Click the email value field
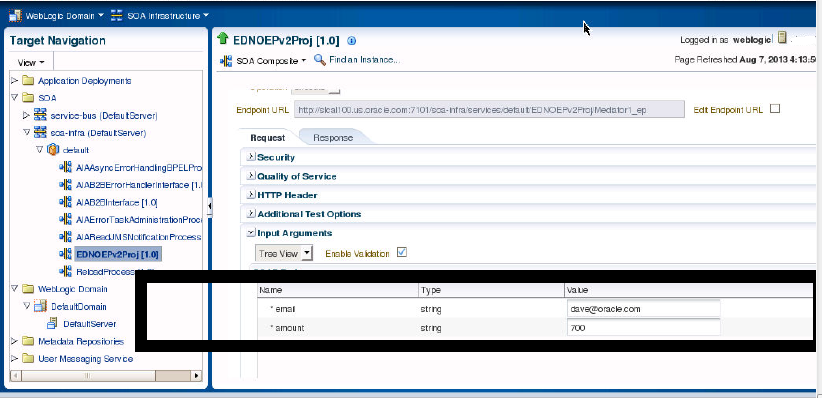Image resolution: width=822 pixels, height=398 pixels. click(x=643, y=309)
